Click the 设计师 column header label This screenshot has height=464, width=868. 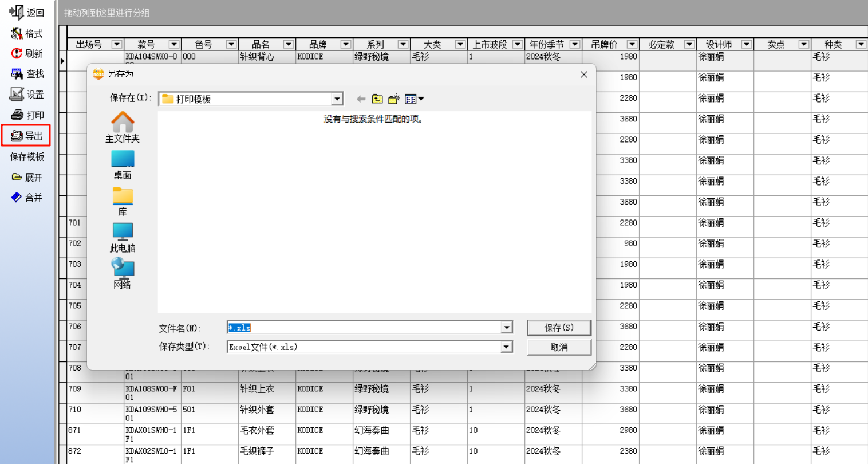point(719,44)
